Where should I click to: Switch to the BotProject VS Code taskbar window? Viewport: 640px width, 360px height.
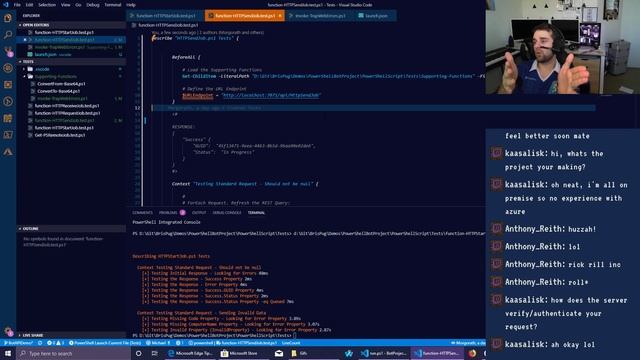[x=384, y=353]
